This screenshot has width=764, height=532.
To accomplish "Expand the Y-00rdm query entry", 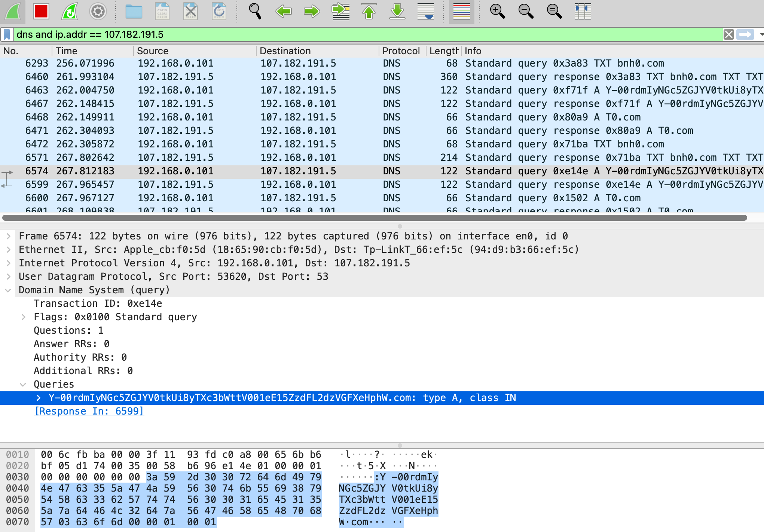I will pyautogui.click(x=38, y=398).
